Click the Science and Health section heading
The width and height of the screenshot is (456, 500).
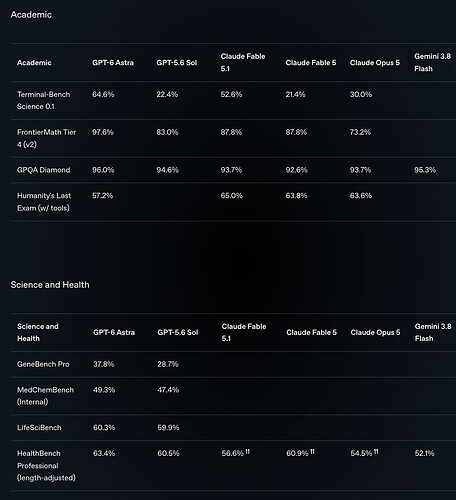50,285
